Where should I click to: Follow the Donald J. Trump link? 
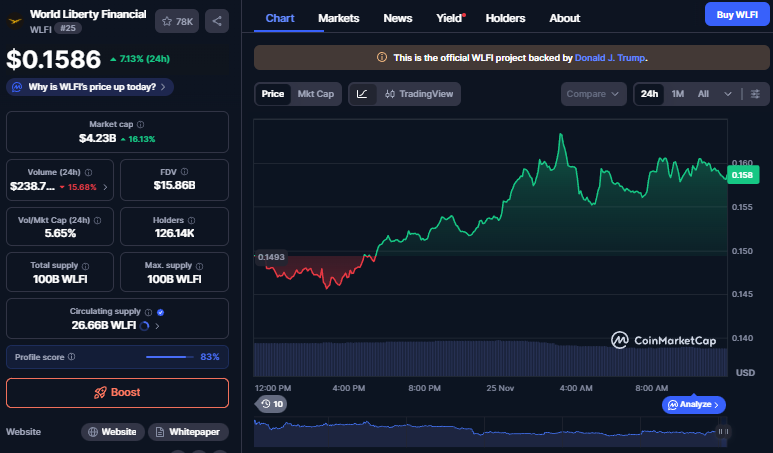[610, 58]
